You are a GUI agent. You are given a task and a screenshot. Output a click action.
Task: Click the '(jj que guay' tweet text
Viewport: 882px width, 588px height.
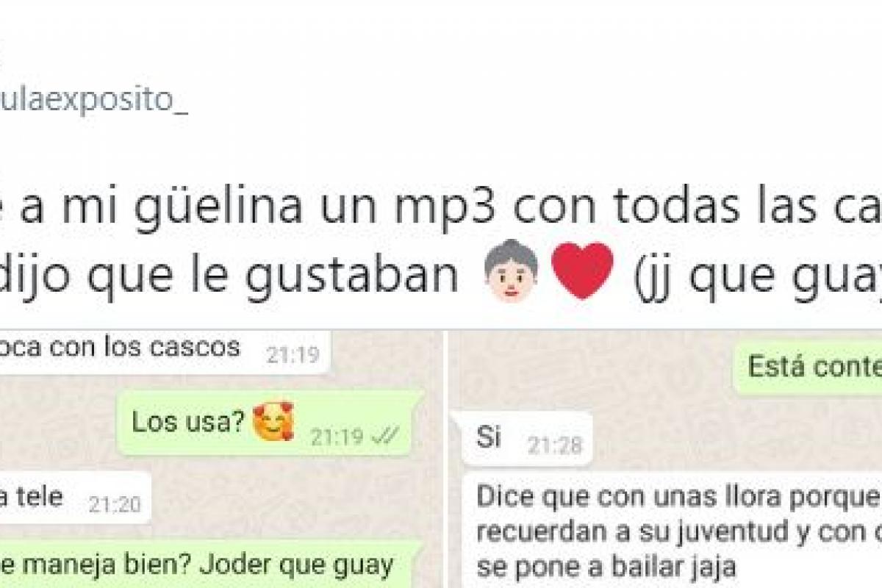[752, 274]
